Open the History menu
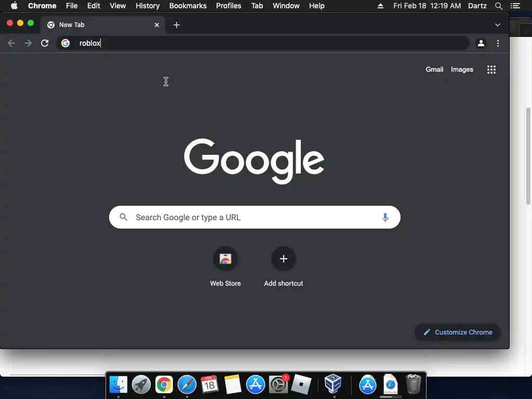532x399 pixels. [148, 6]
